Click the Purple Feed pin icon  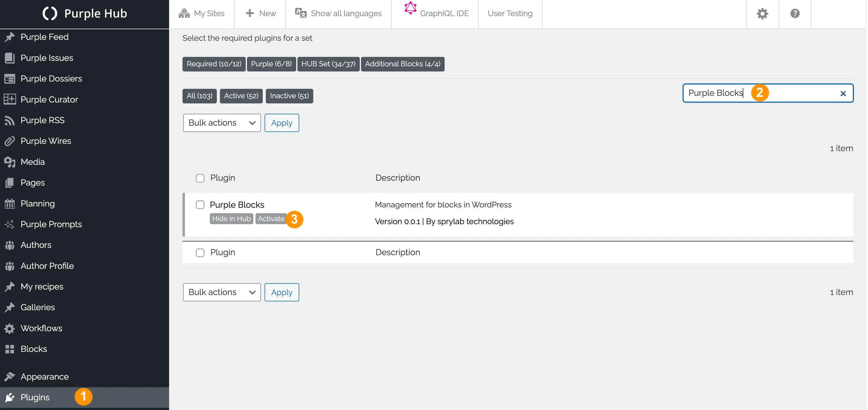(x=10, y=37)
